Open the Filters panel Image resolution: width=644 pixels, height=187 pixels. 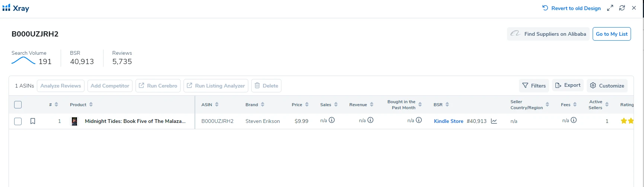[x=534, y=86]
